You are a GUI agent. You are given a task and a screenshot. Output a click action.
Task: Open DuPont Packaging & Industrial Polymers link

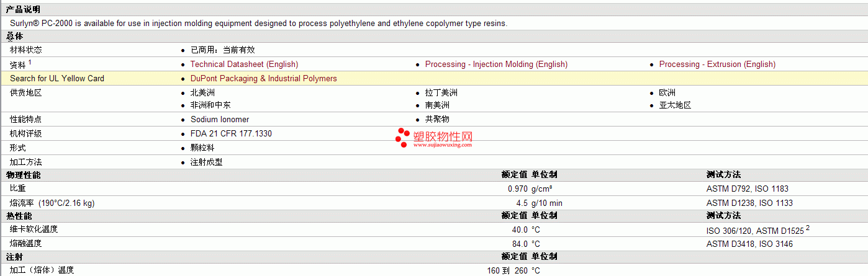(264, 78)
